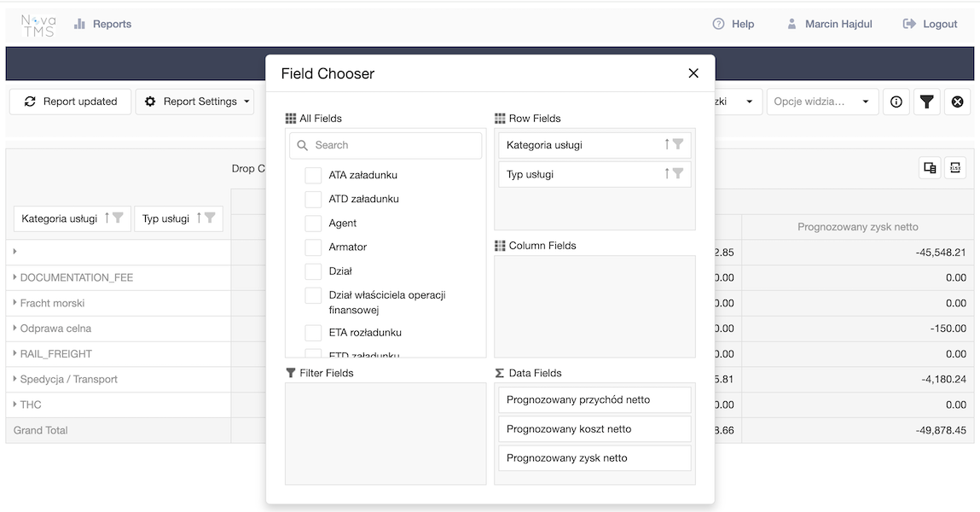Open the Help menu item
The image size is (980, 512).
click(734, 24)
